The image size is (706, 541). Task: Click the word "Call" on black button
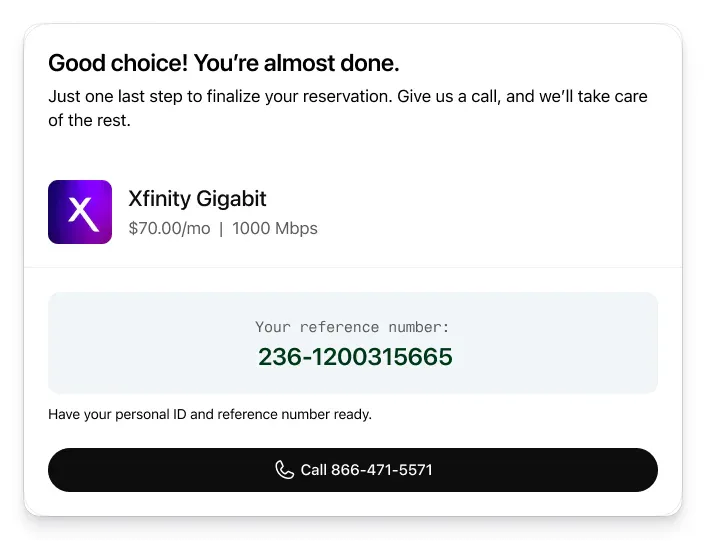(x=313, y=470)
